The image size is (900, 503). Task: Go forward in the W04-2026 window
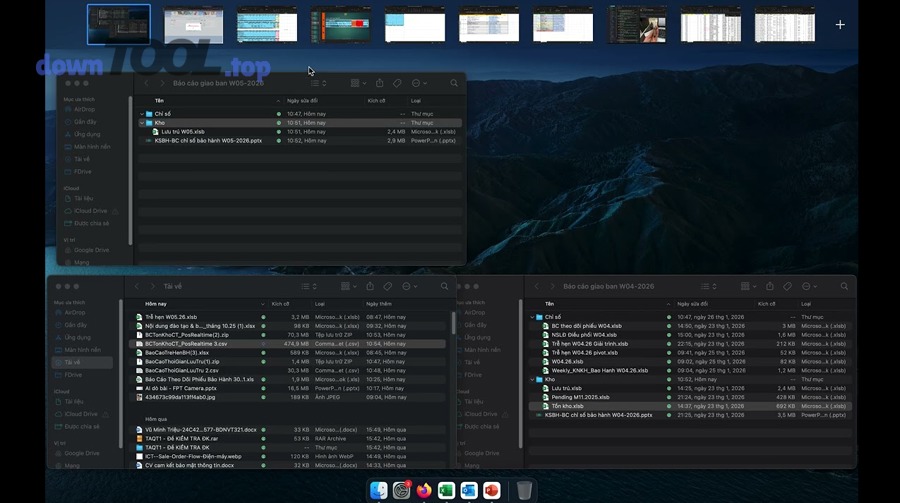point(553,286)
